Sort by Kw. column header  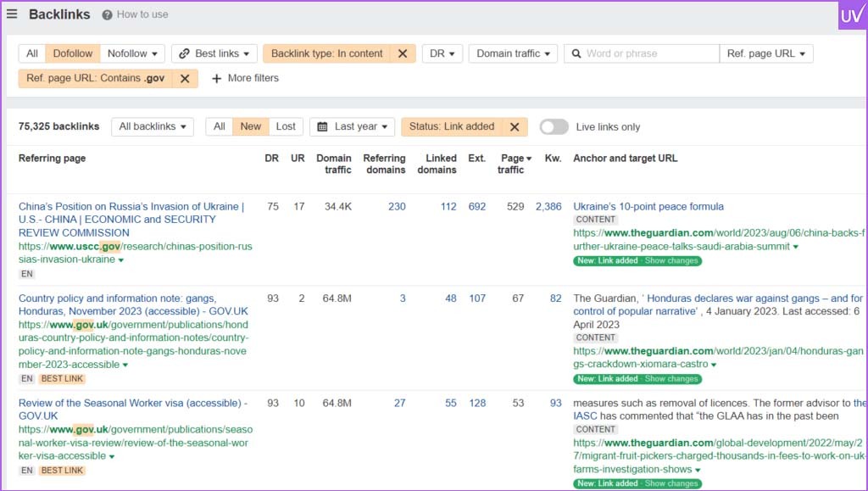pos(553,159)
